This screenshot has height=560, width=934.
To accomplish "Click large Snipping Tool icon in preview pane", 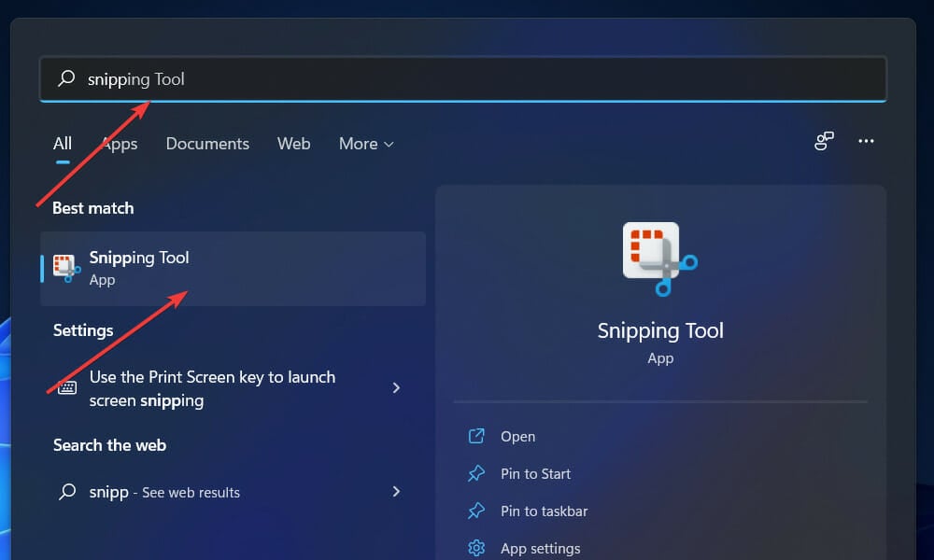I will 660,259.
